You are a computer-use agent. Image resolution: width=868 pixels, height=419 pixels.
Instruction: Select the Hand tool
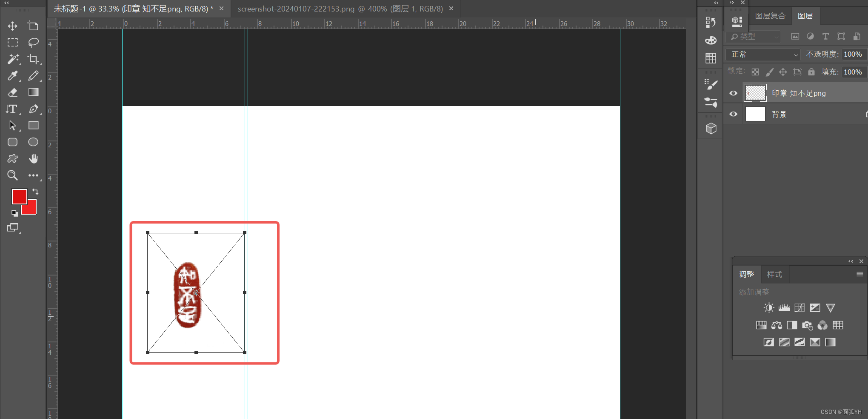tap(33, 158)
